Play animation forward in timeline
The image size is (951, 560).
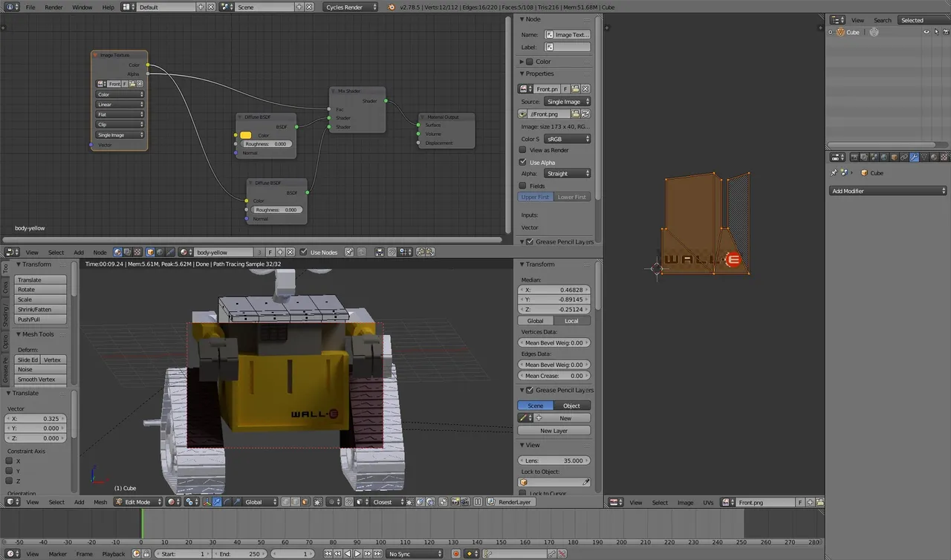(x=357, y=553)
